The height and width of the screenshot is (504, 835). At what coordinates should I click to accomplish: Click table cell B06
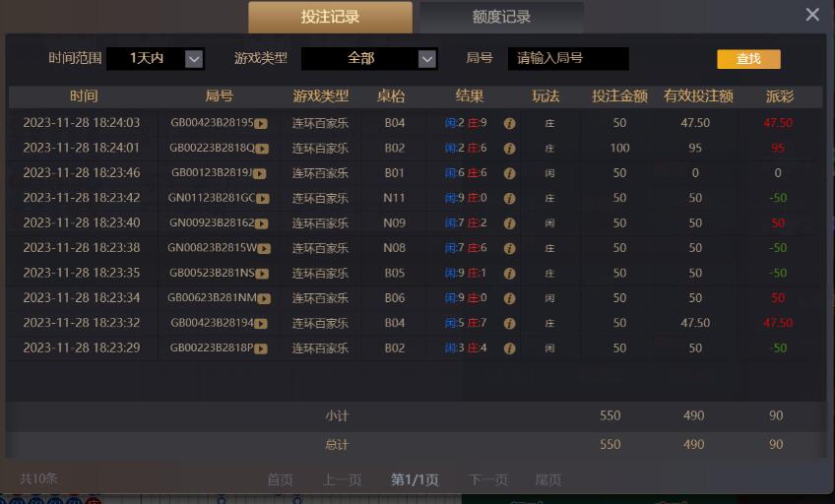click(395, 298)
